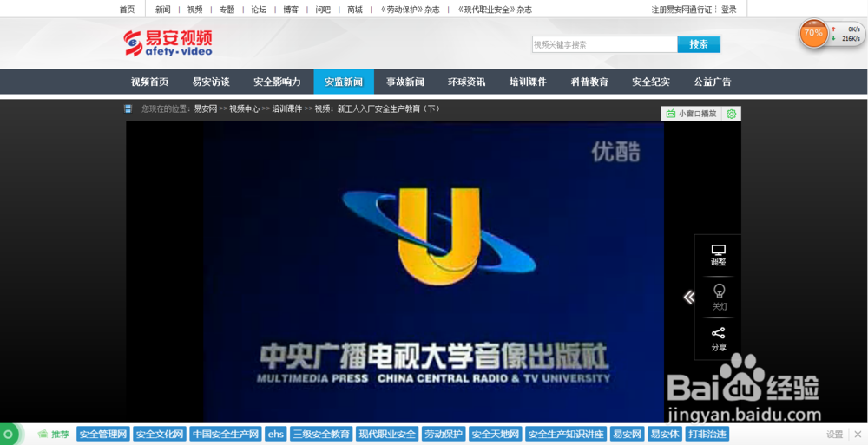Open the 劳动保护 recommended tag

pos(444,434)
